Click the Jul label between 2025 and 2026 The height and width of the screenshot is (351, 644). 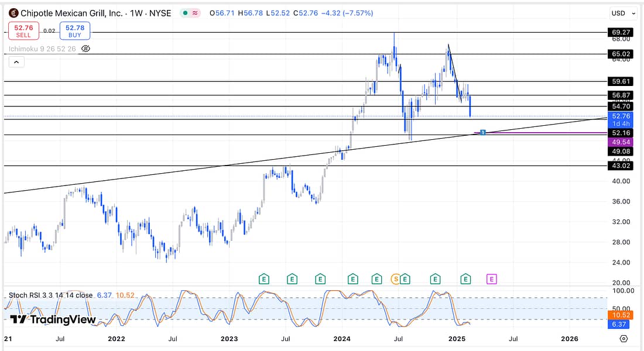tap(513, 339)
